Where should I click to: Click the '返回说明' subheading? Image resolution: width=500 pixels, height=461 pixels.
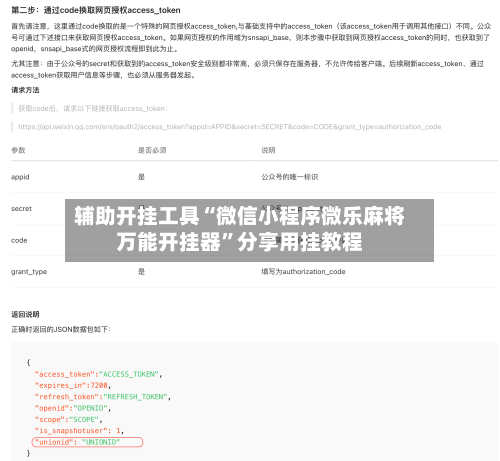point(25,314)
